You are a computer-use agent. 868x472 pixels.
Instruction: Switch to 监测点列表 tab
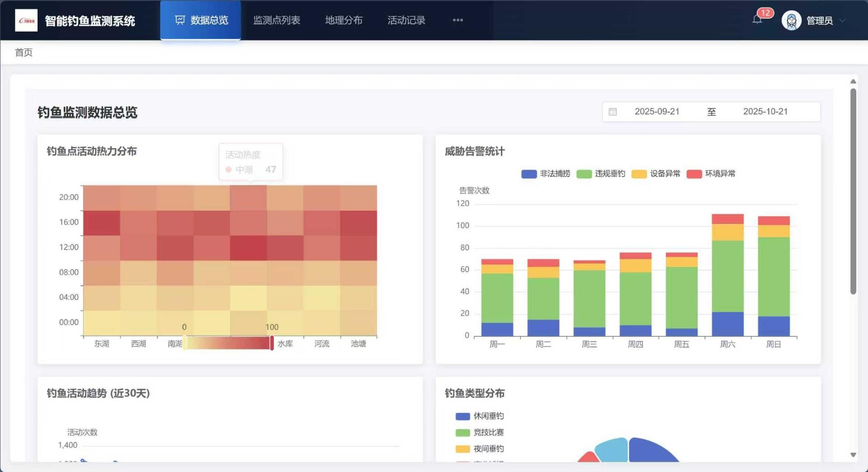pyautogui.click(x=277, y=20)
